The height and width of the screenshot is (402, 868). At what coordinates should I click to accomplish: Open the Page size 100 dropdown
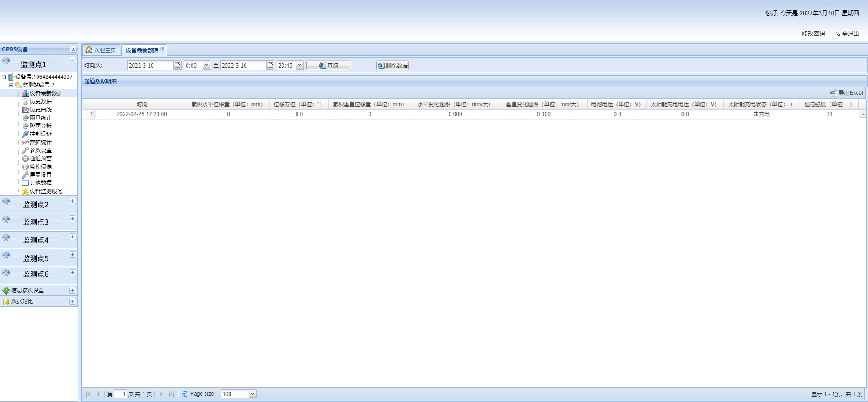click(x=253, y=394)
